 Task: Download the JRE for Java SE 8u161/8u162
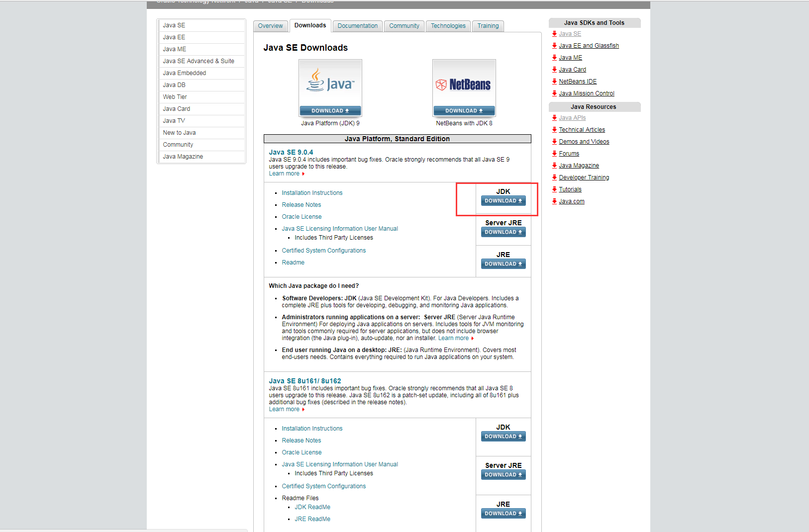tap(503, 514)
